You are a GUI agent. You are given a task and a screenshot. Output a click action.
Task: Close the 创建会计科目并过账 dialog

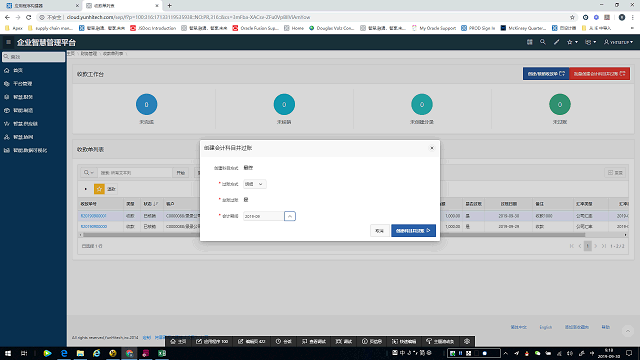pos(432,148)
